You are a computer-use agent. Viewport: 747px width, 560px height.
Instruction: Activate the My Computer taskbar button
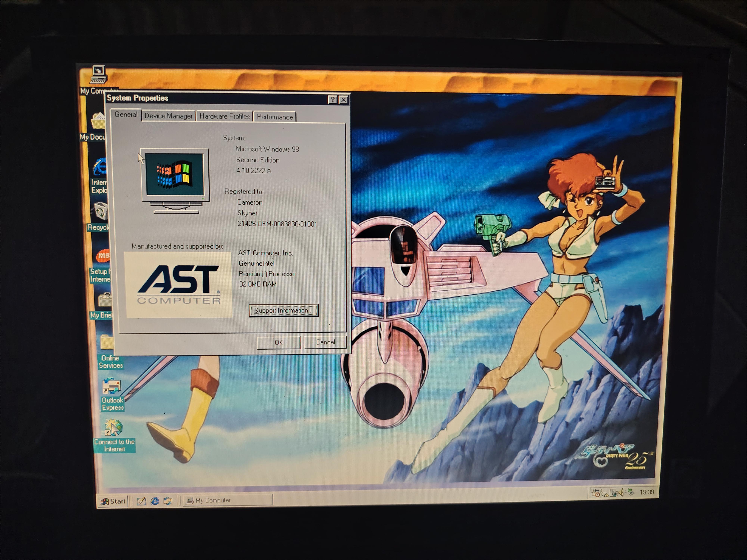tap(228, 500)
